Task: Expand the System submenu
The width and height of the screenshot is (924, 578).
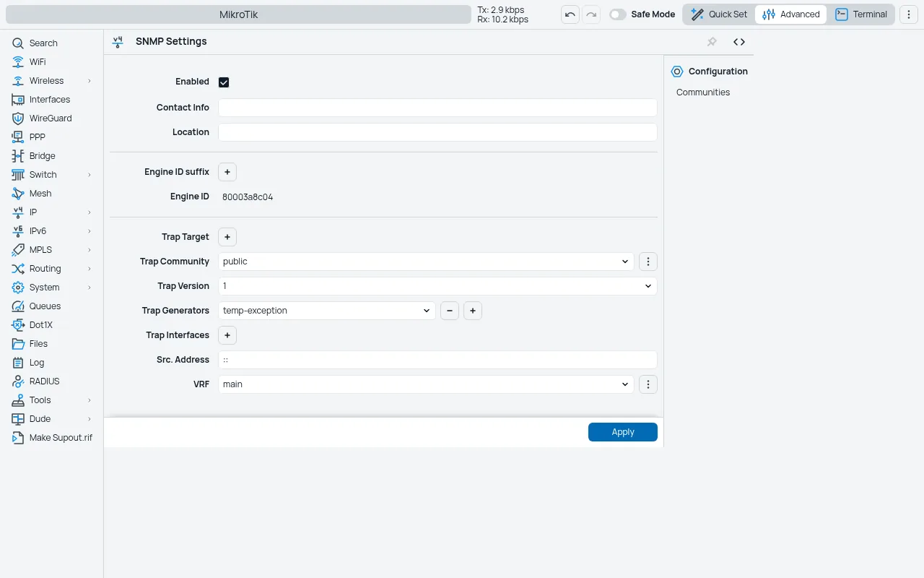Action: coord(90,288)
